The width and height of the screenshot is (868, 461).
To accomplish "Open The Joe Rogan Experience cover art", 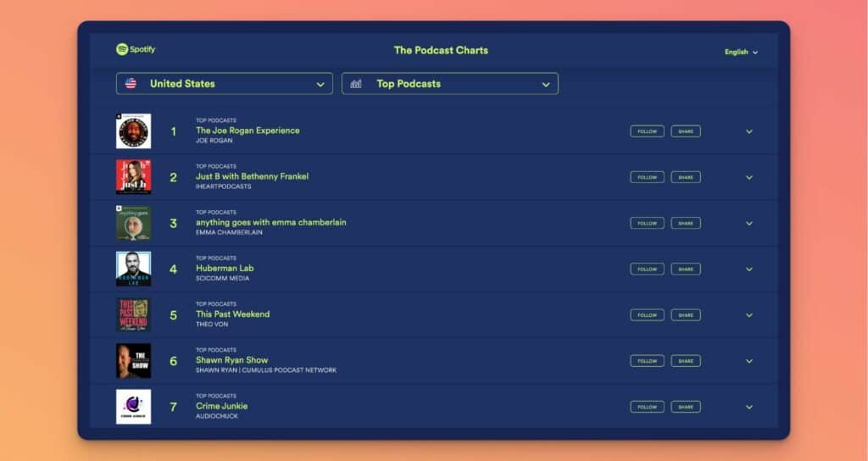I will pos(133,131).
